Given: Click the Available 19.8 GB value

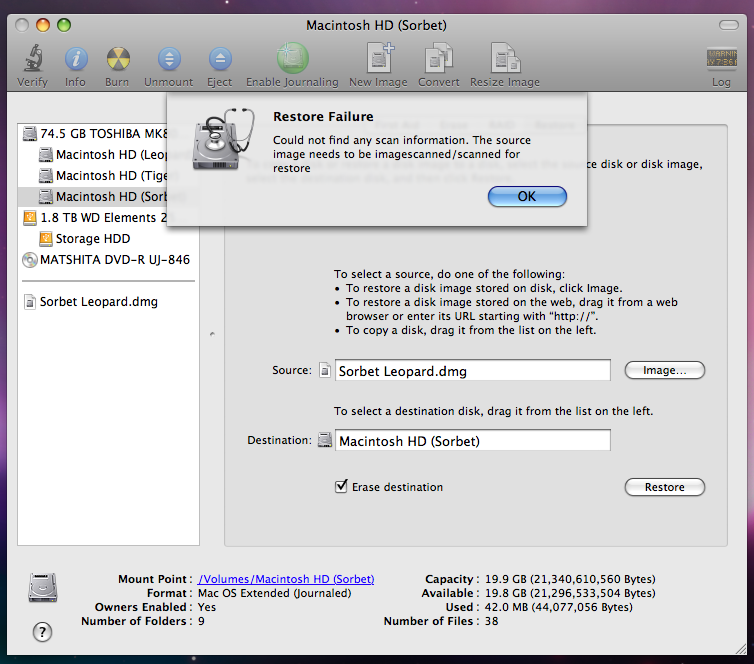Looking at the screenshot, I should tap(570, 593).
